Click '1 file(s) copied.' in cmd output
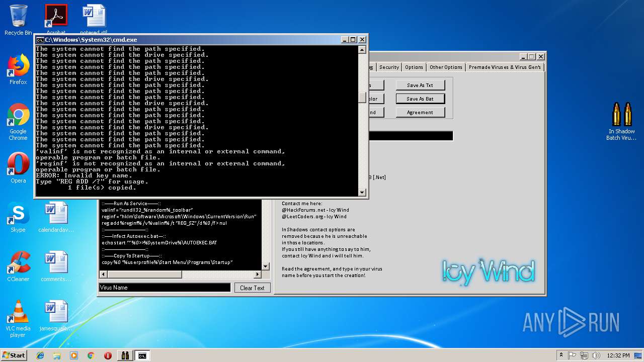 pos(102,188)
